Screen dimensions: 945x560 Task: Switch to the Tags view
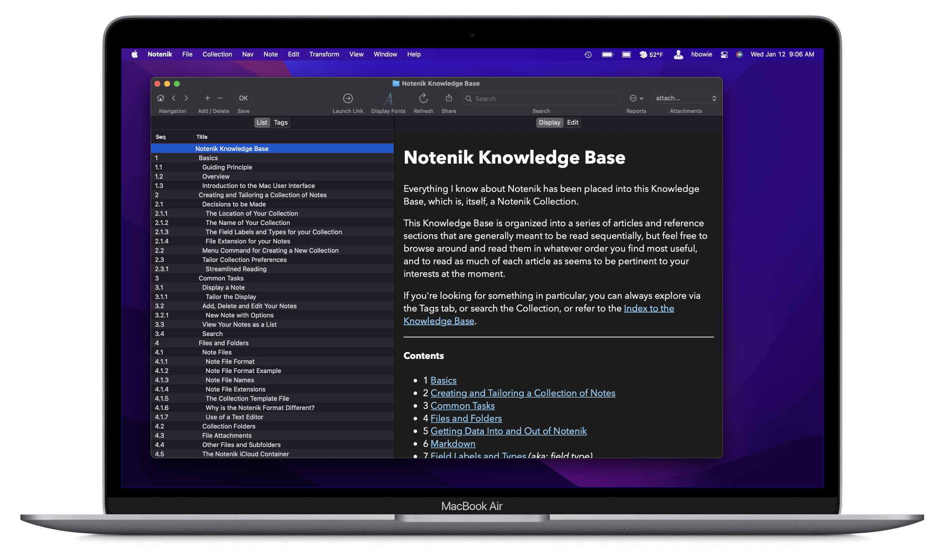click(x=281, y=122)
